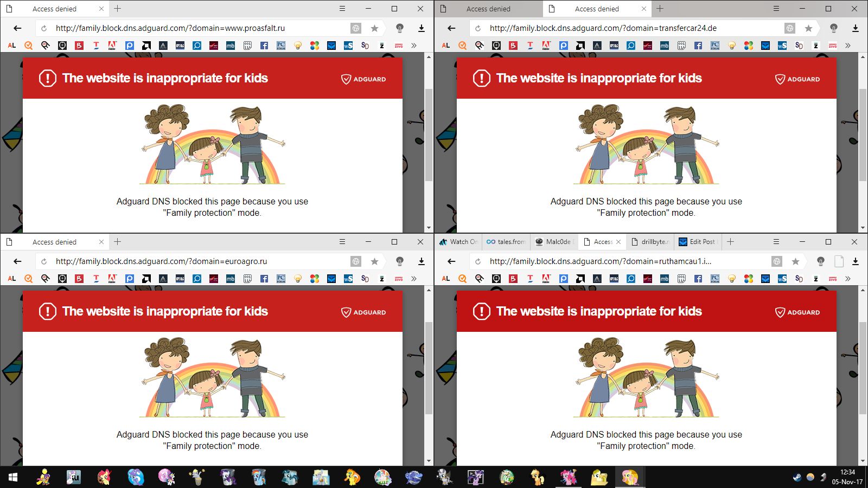Click the blank page icon beside downloads in the ruthamcau1 window

click(x=839, y=261)
